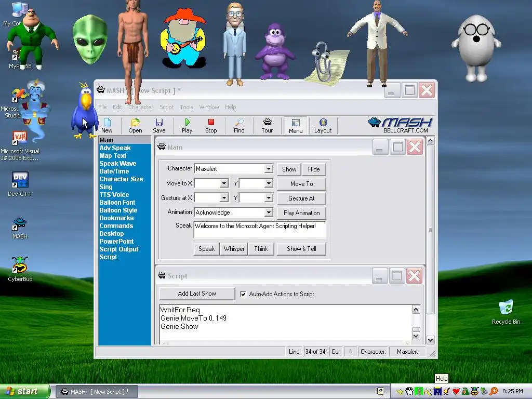Click the Add Last Show button
The height and width of the screenshot is (399, 532).
click(197, 294)
